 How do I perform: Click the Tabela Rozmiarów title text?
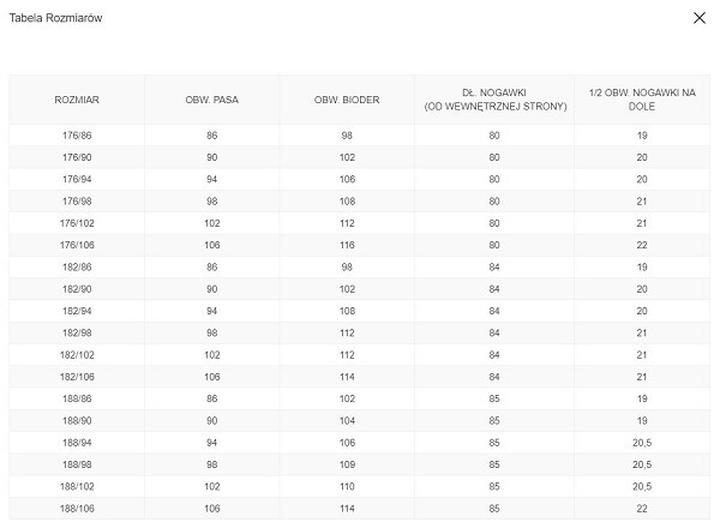coord(56,18)
